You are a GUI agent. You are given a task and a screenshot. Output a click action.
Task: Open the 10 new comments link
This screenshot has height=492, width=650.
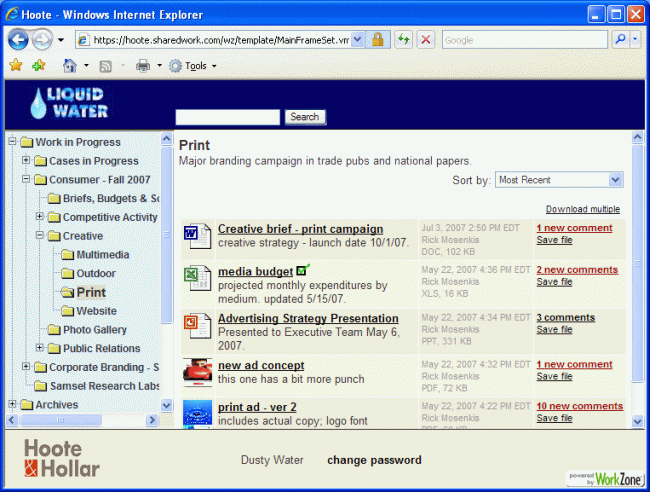tap(580, 406)
